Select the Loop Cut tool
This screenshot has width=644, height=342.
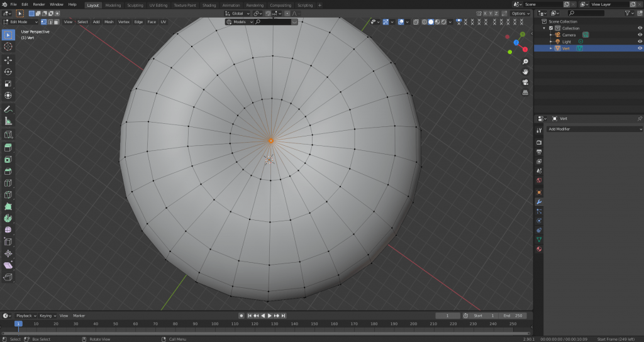point(8,183)
